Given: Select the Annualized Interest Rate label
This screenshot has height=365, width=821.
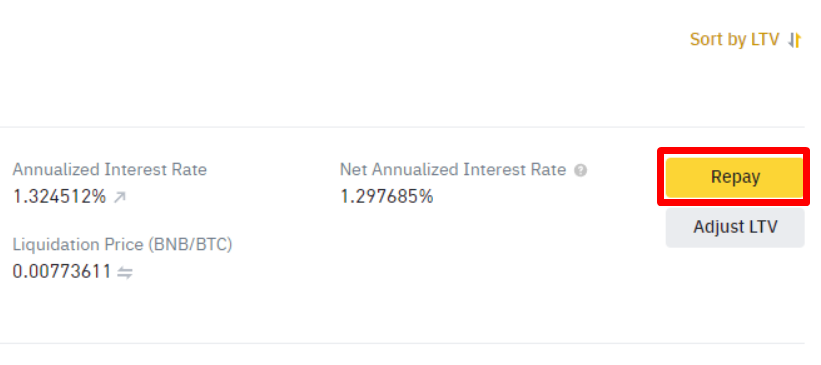Looking at the screenshot, I should (109, 170).
